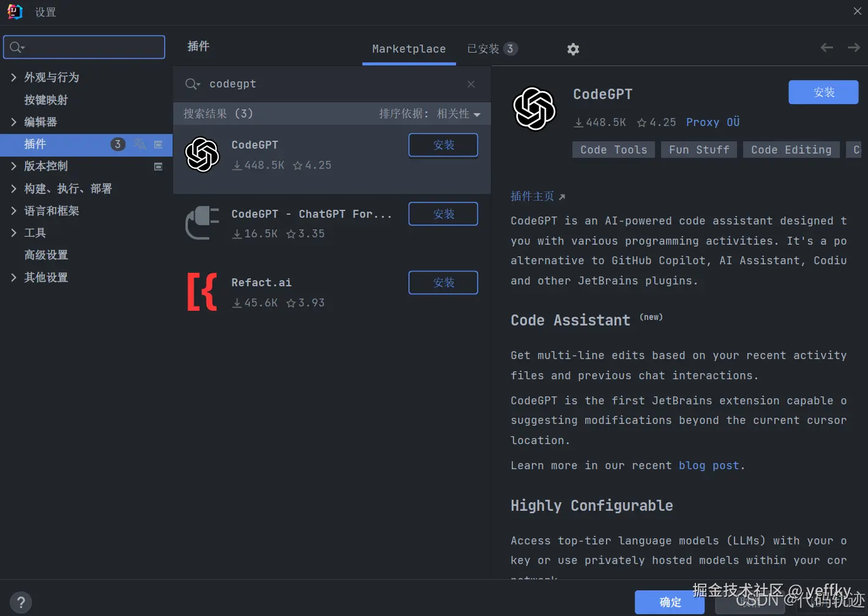Close the settings dialog
This screenshot has width=868, height=616.
click(x=857, y=12)
